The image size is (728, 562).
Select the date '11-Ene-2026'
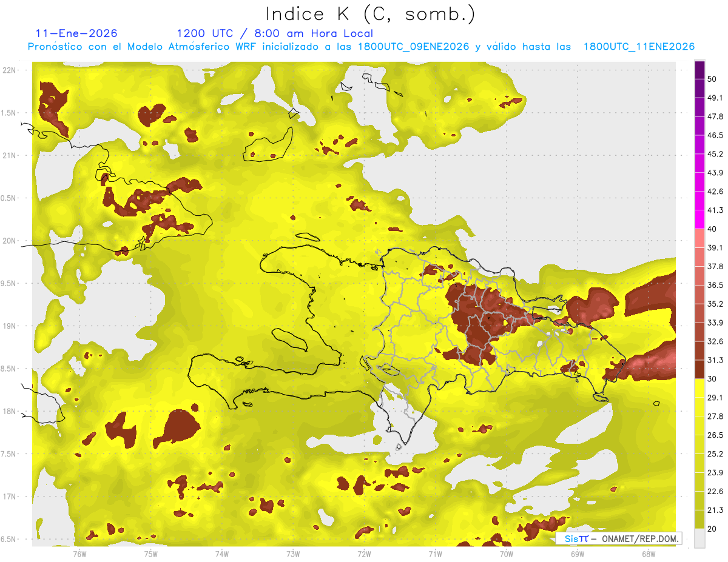point(76,33)
